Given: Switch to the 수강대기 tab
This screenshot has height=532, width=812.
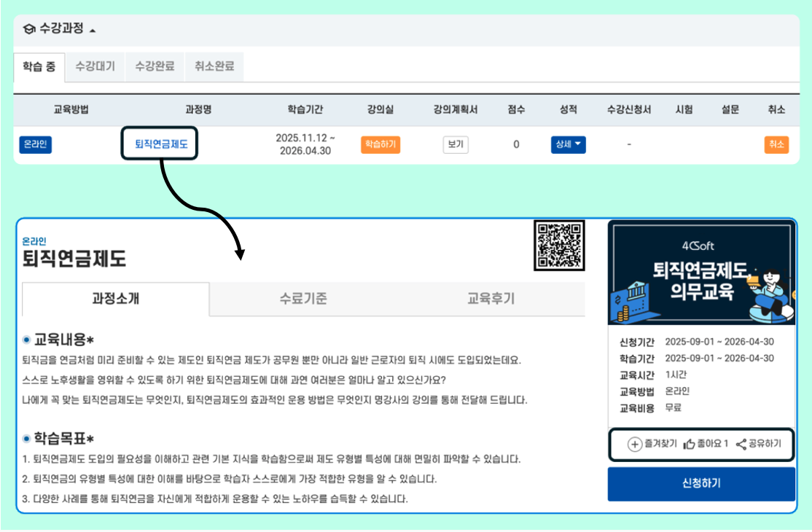Looking at the screenshot, I should [x=94, y=66].
